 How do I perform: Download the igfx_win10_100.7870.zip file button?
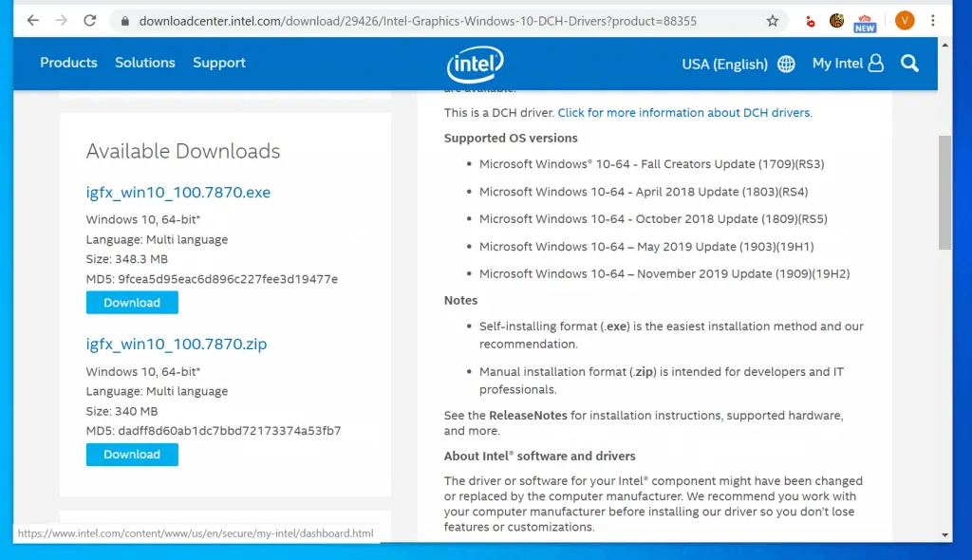132,455
